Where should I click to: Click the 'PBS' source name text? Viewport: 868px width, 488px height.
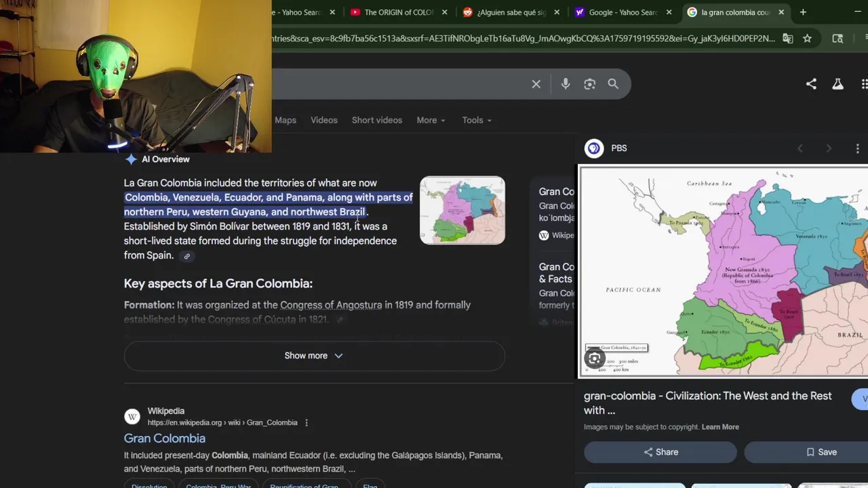[619, 148]
